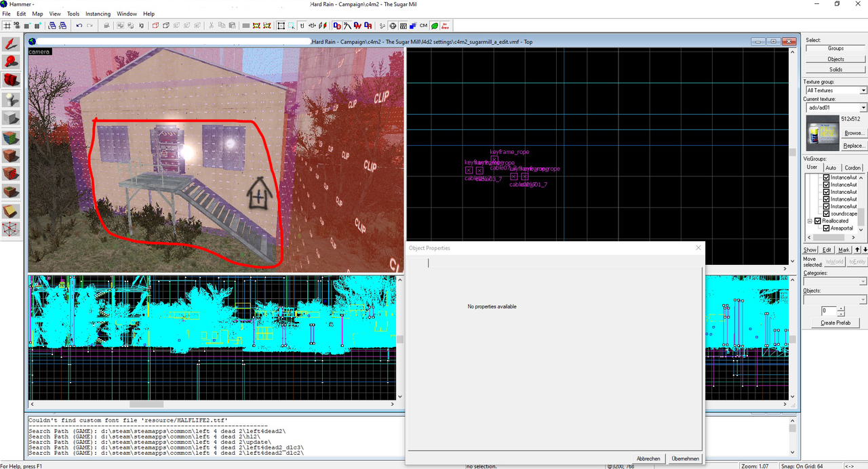Toggle the texture lock 'tl' icon
This screenshot has height=469, width=868.
(x=302, y=26)
